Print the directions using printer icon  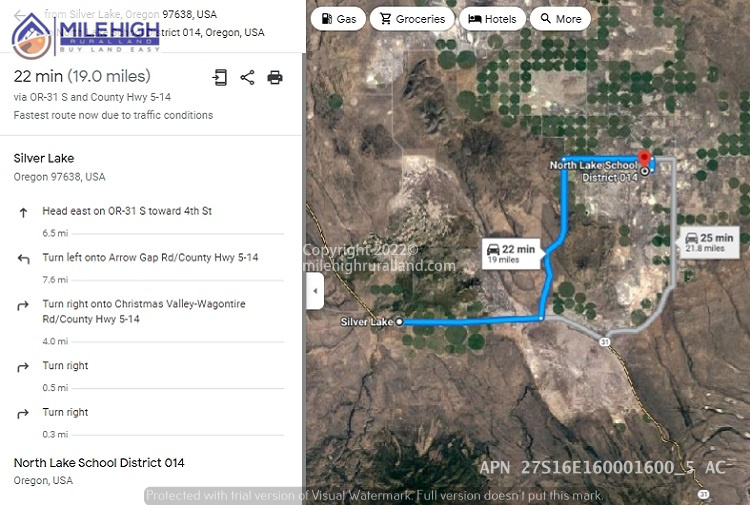click(275, 77)
